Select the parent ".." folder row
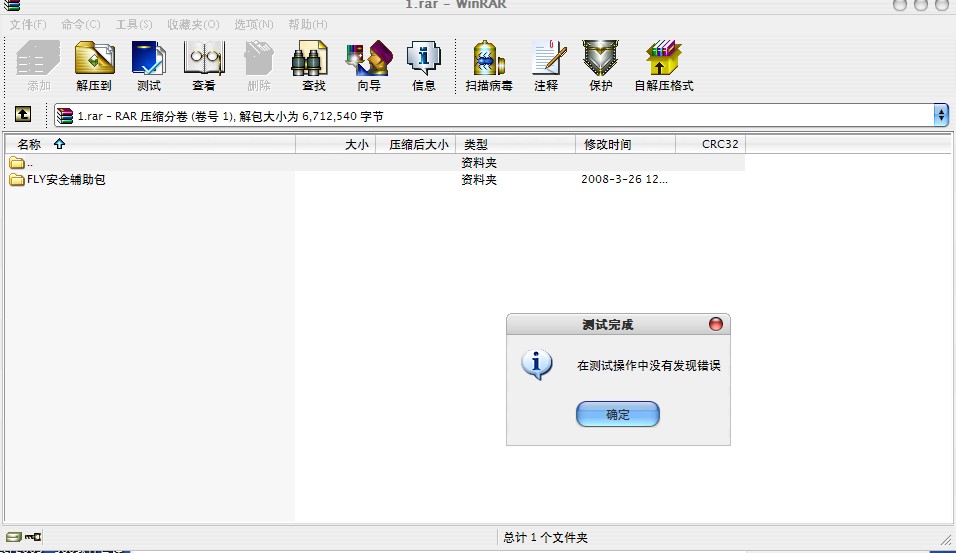This screenshot has height=553, width=956. 375,162
